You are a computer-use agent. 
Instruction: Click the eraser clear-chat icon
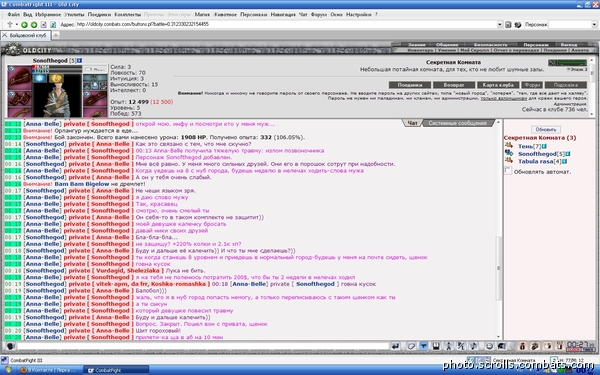pos(411,346)
